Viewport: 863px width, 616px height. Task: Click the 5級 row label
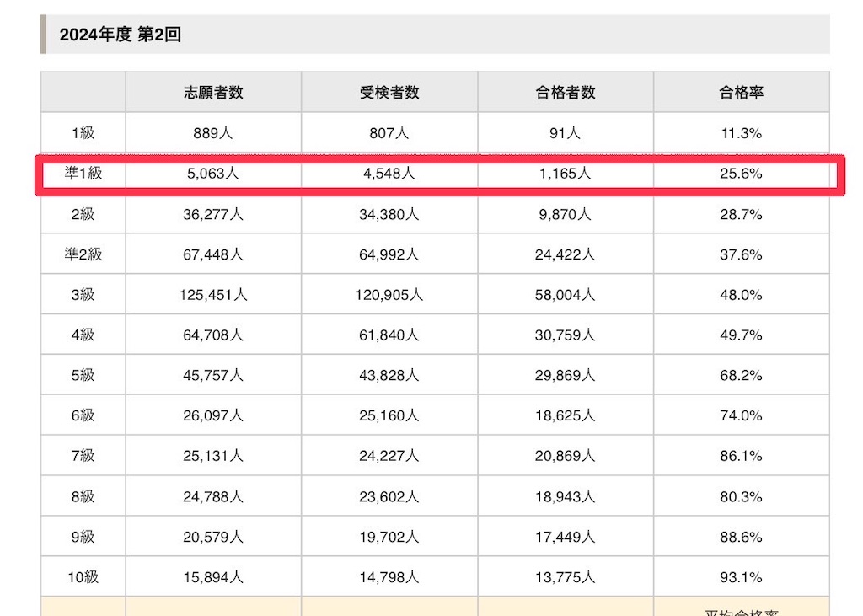pyautogui.click(x=83, y=375)
